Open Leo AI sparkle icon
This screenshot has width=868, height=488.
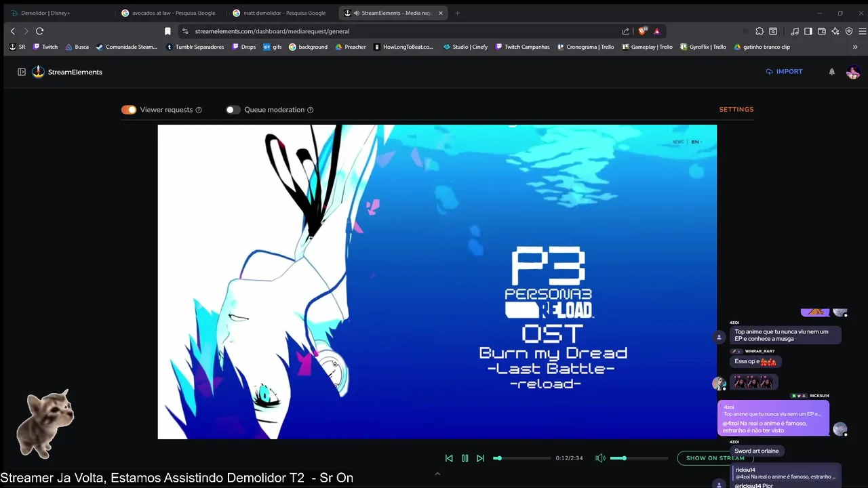pos(835,31)
